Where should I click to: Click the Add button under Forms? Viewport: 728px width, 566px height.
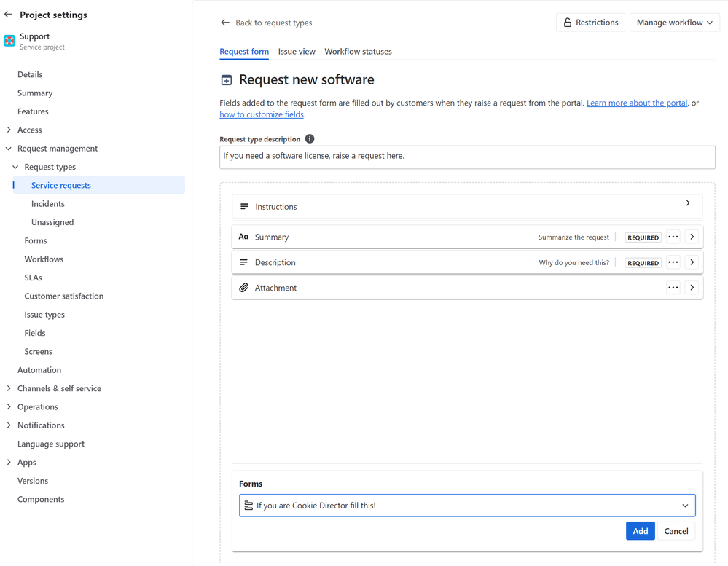pos(640,530)
